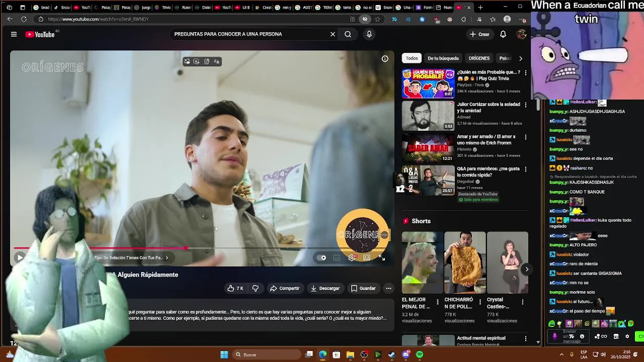Open options for Crystal Castles short

(x=522, y=302)
